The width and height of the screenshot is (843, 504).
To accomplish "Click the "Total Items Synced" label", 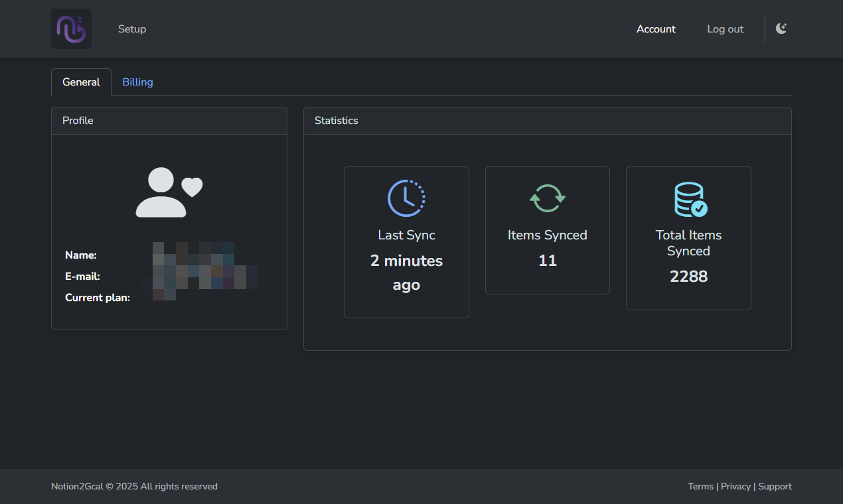I will click(x=688, y=243).
